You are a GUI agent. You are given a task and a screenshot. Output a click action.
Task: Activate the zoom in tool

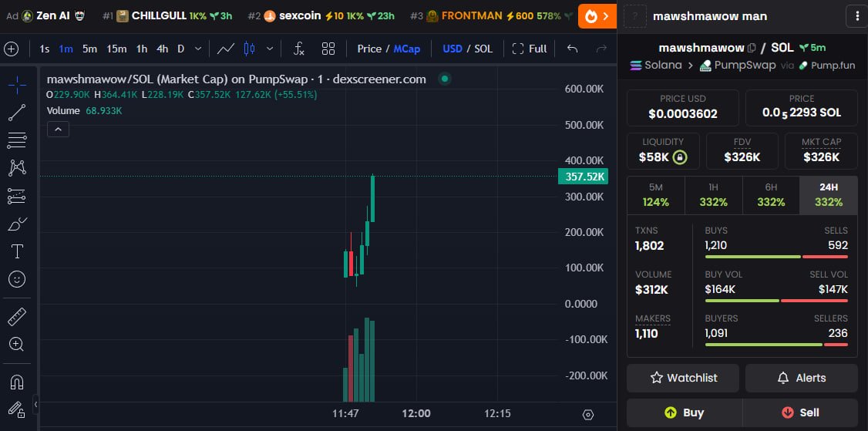17,345
